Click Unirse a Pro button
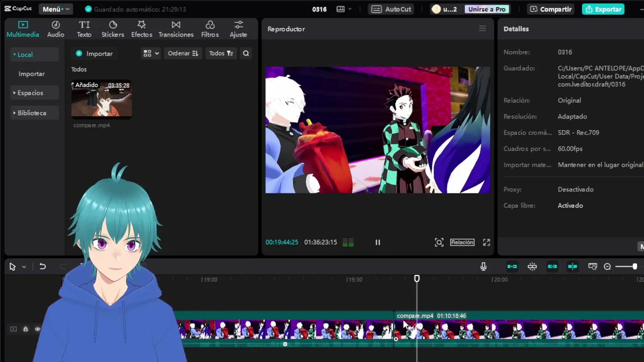This screenshot has width=644, height=362. pyautogui.click(x=487, y=9)
